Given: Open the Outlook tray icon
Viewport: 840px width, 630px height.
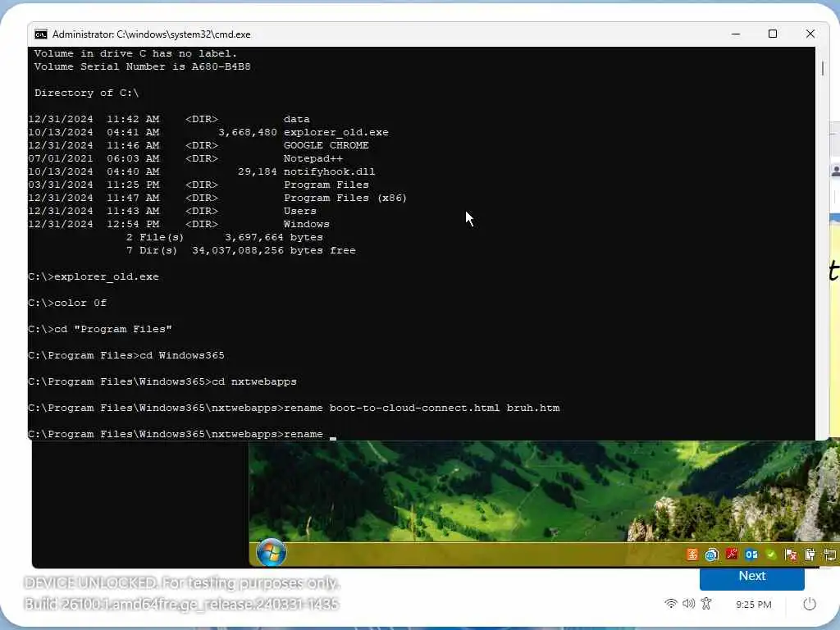Looking at the screenshot, I should 751,555.
